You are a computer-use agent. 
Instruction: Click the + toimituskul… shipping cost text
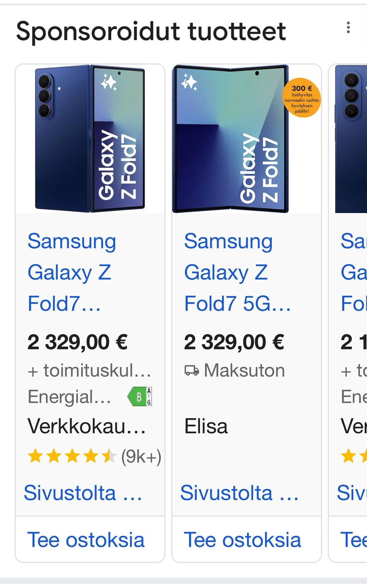[x=89, y=370]
